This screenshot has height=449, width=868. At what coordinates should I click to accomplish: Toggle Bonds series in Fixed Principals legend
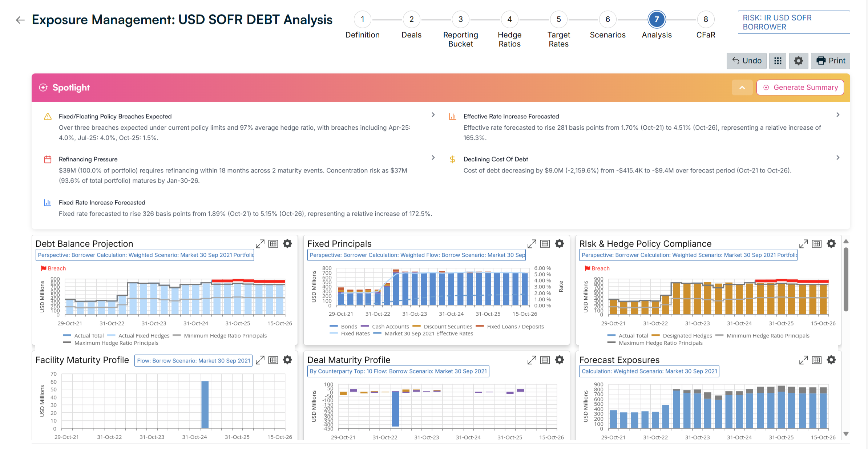[348, 327]
